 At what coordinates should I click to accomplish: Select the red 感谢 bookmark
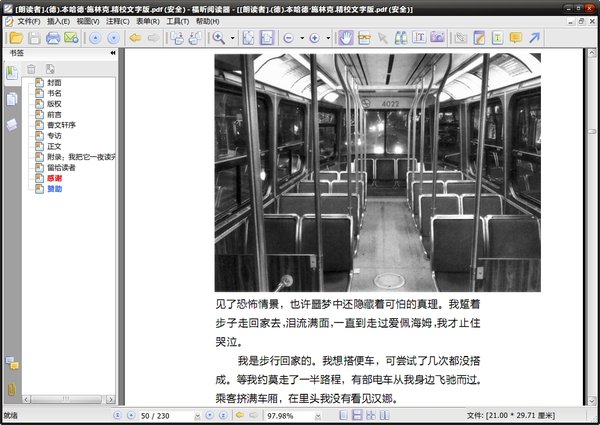pyautogui.click(x=54, y=178)
